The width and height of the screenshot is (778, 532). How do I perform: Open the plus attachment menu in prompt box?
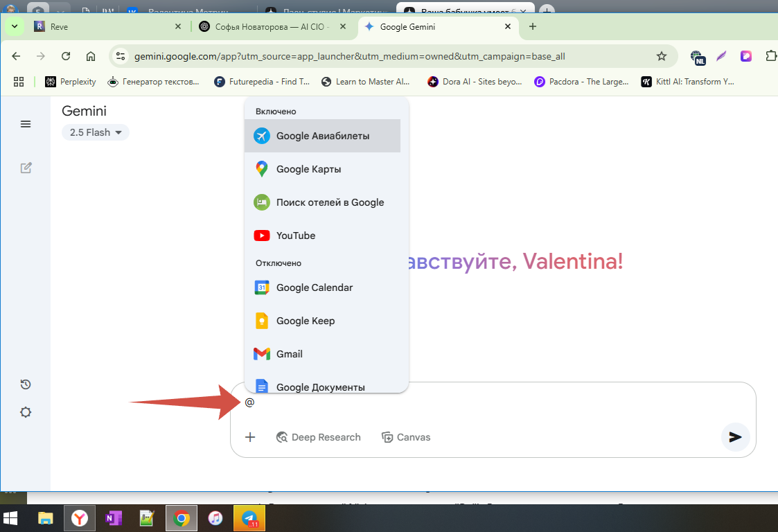[x=250, y=437]
